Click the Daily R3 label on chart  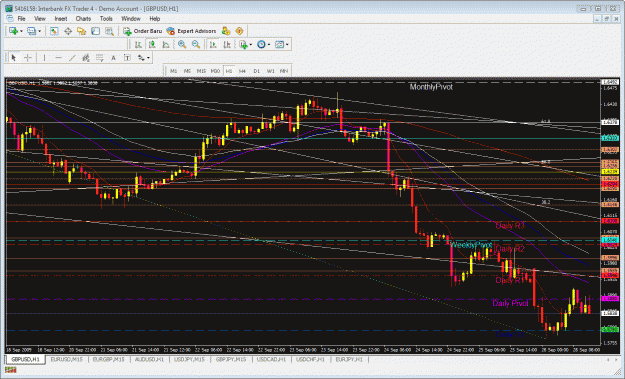(x=510, y=226)
